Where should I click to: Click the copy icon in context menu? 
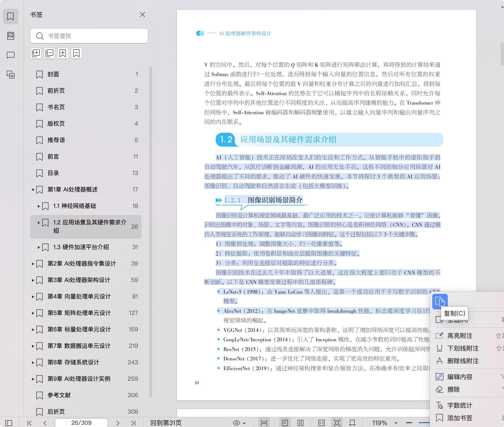point(440,301)
